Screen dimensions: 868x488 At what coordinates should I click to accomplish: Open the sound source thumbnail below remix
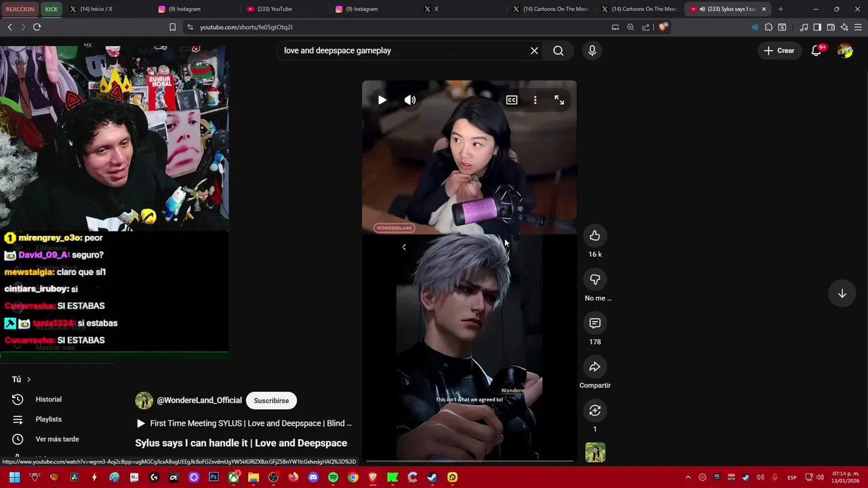[x=595, y=453]
